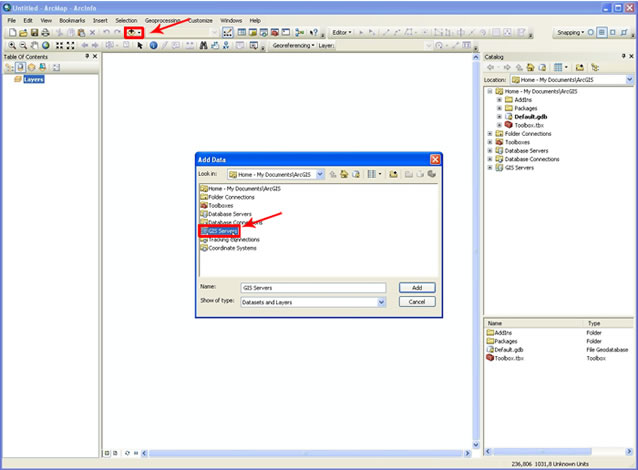Toggle the Catalog contents tree view icon
The height and width of the screenshot is (470, 638).
(x=595, y=68)
